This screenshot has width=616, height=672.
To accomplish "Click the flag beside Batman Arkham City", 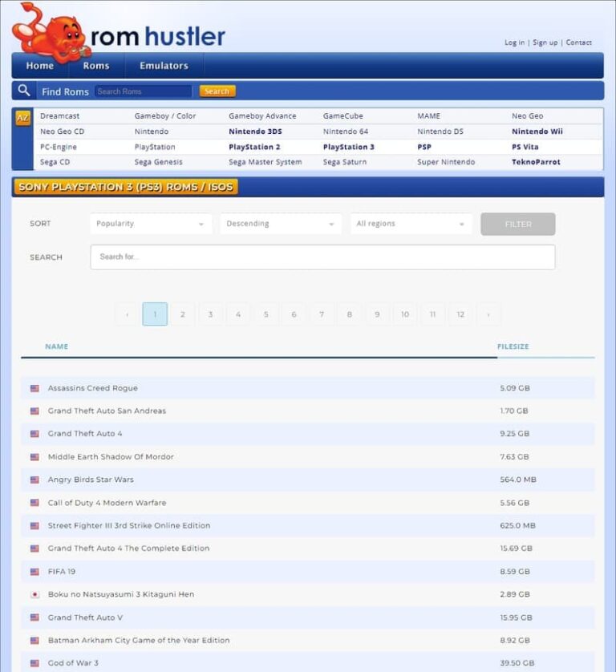I will [x=34, y=641].
